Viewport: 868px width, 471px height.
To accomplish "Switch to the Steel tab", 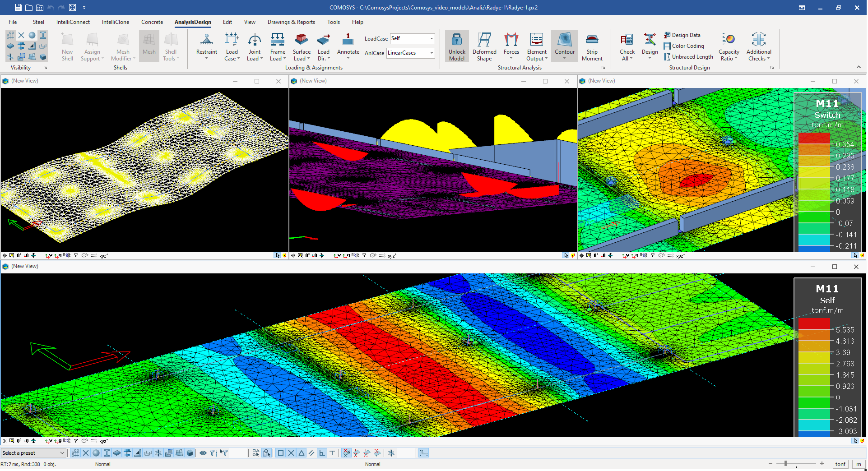I will pos(38,22).
